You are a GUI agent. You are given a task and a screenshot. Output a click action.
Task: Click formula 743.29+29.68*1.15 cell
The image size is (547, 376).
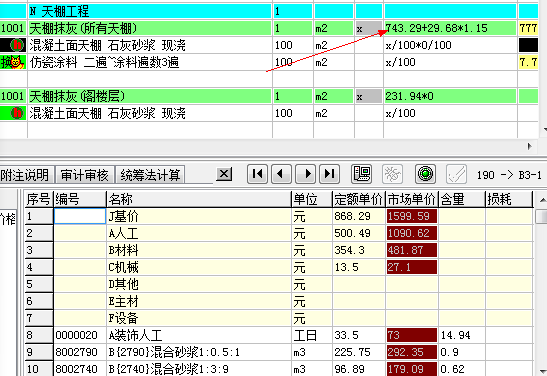click(450, 28)
